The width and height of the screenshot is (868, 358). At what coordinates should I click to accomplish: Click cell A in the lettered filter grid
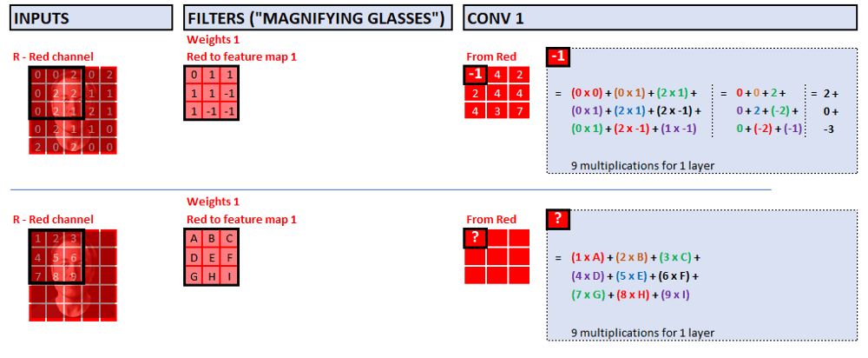coord(196,239)
